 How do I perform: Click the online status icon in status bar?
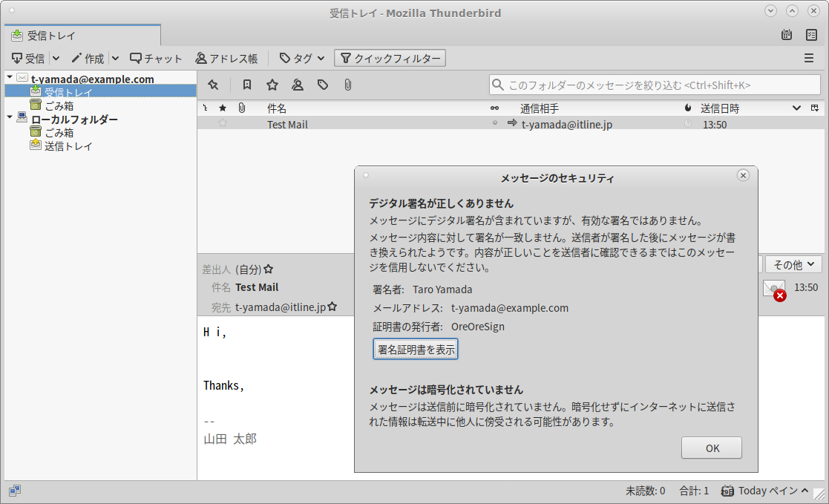coord(15,491)
